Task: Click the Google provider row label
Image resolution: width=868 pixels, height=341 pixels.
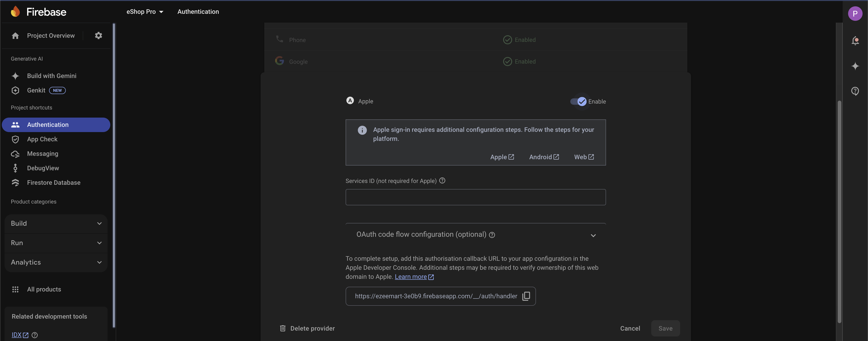Action: click(298, 62)
